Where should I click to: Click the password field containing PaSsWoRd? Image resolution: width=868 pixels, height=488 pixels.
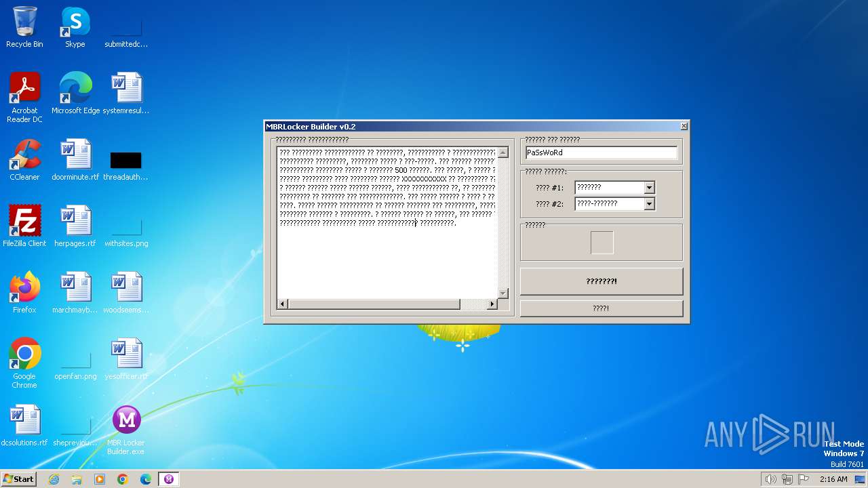pos(601,153)
